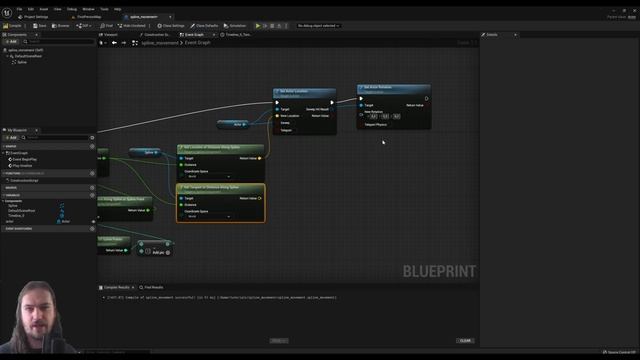Add event dispatcher with plus icon

coord(92,229)
